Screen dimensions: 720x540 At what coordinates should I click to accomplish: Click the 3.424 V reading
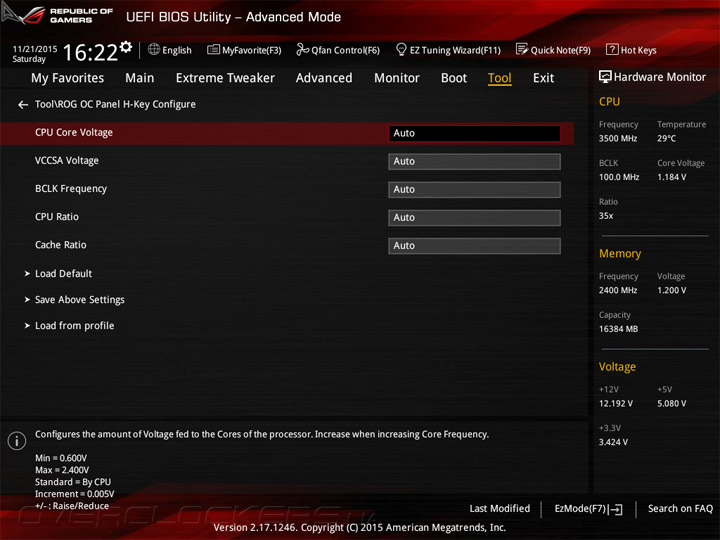[x=613, y=442]
